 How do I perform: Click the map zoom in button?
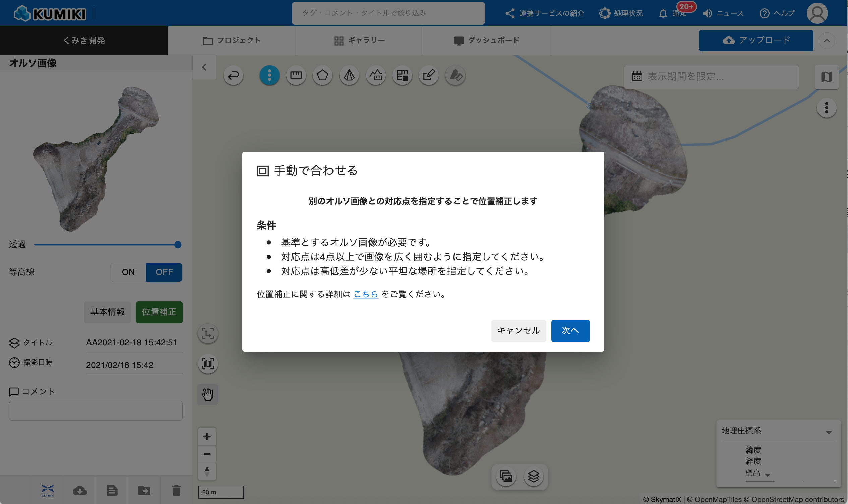tap(207, 436)
